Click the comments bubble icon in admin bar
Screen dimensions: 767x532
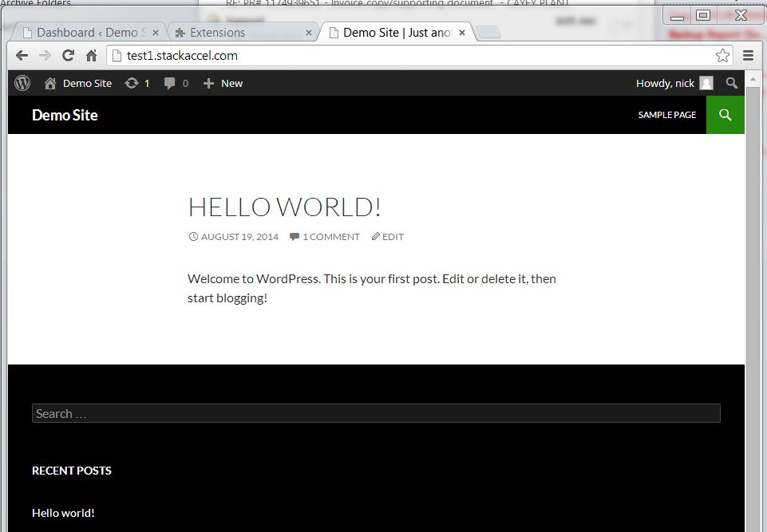click(170, 82)
